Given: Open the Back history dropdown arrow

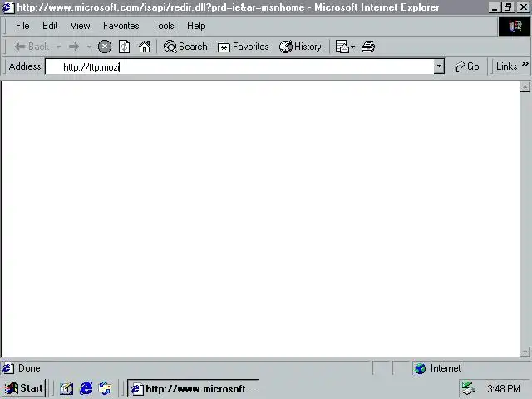Looking at the screenshot, I should click(59, 47).
